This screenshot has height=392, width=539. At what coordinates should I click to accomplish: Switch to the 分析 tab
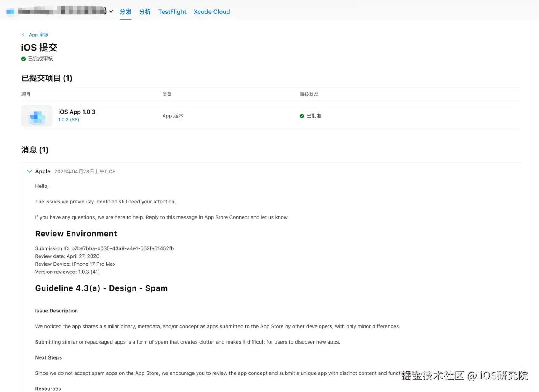(x=145, y=12)
